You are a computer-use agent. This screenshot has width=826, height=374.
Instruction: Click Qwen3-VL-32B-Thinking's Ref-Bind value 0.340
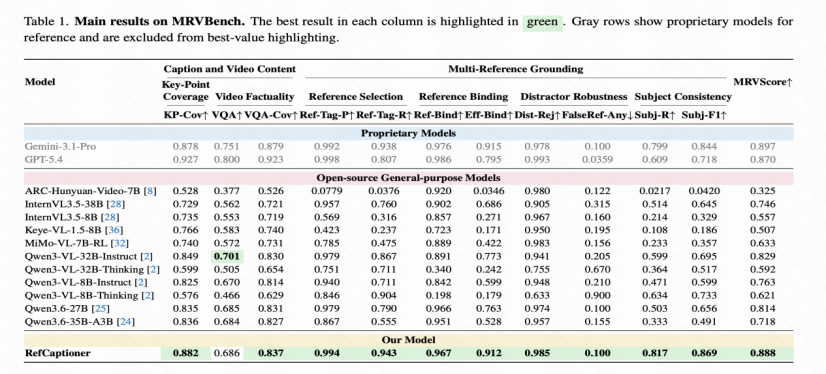click(438, 269)
